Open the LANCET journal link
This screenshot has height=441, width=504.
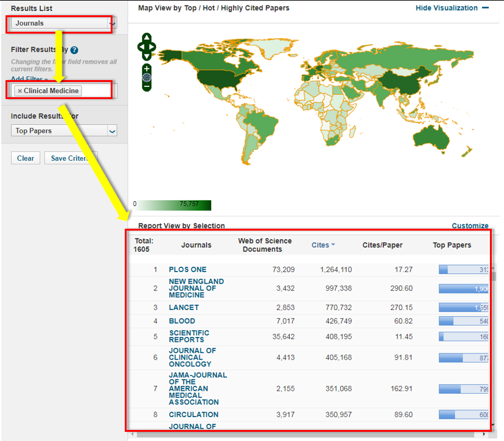point(184,307)
